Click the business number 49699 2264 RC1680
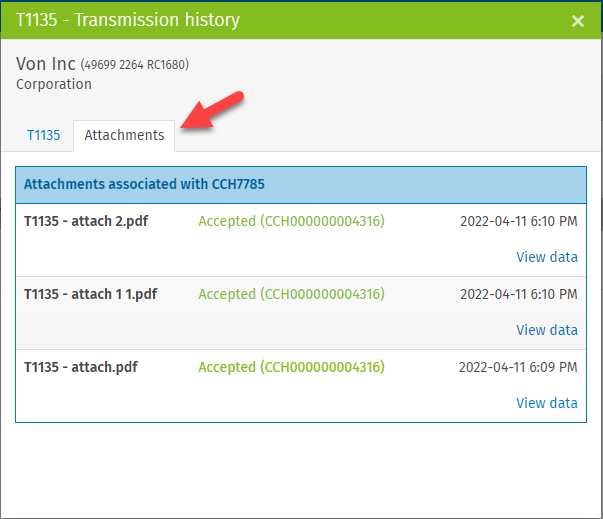The width and height of the screenshot is (603, 519). click(x=135, y=65)
